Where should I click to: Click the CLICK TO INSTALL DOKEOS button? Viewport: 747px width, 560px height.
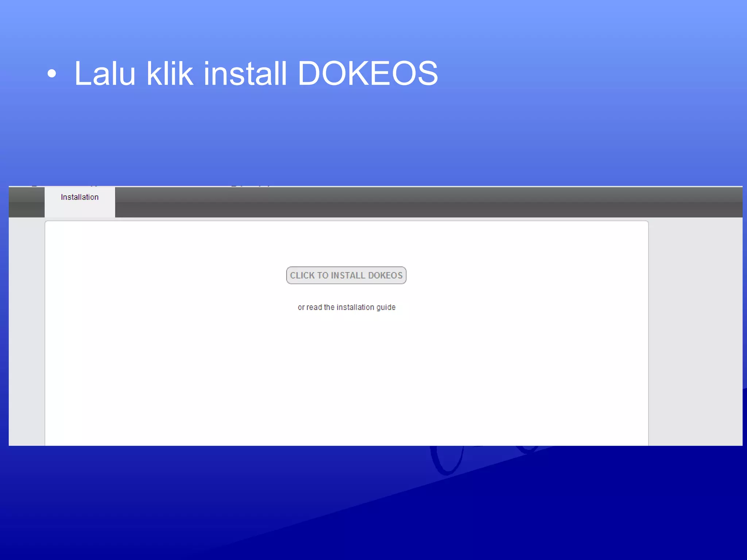coord(346,275)
